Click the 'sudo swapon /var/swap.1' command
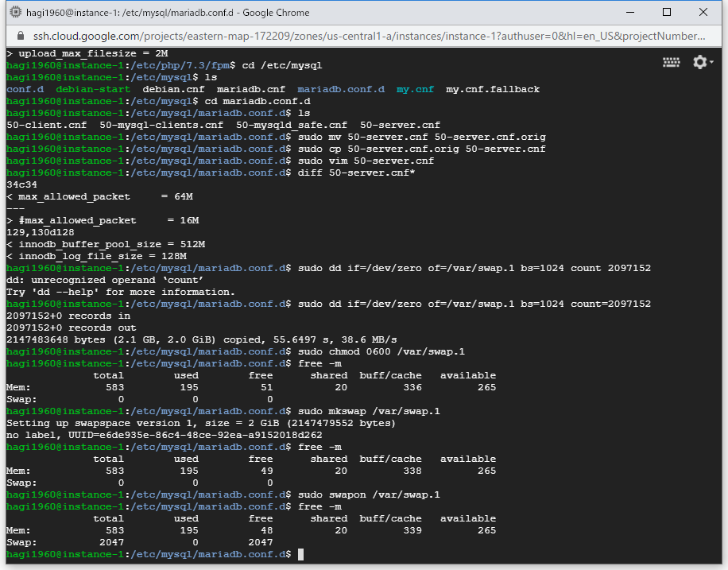The image size is (728, 570). click(x=369, y=494)
